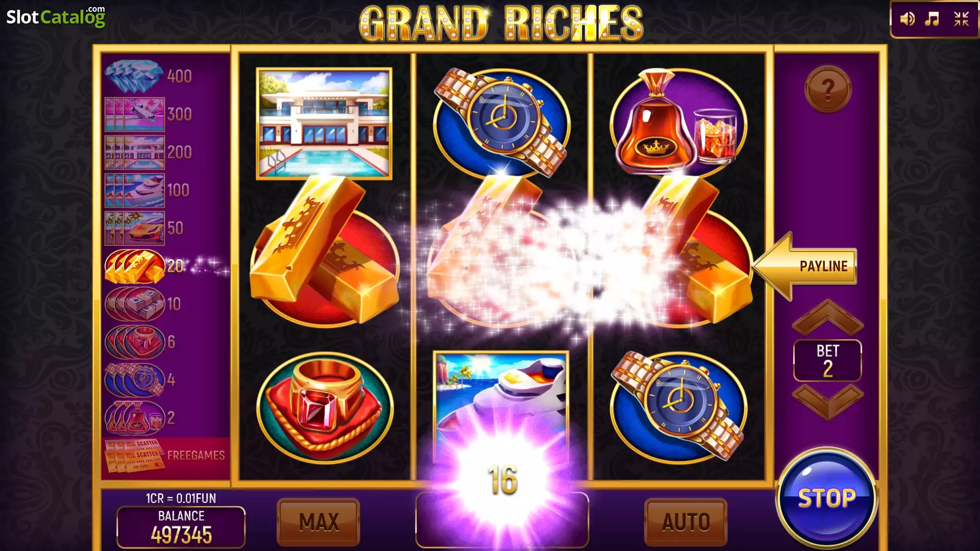Screen dimensions: 980x551
Task: Click the golden PAYLINE arrow indicator
Action: click(x=805, y=266)
